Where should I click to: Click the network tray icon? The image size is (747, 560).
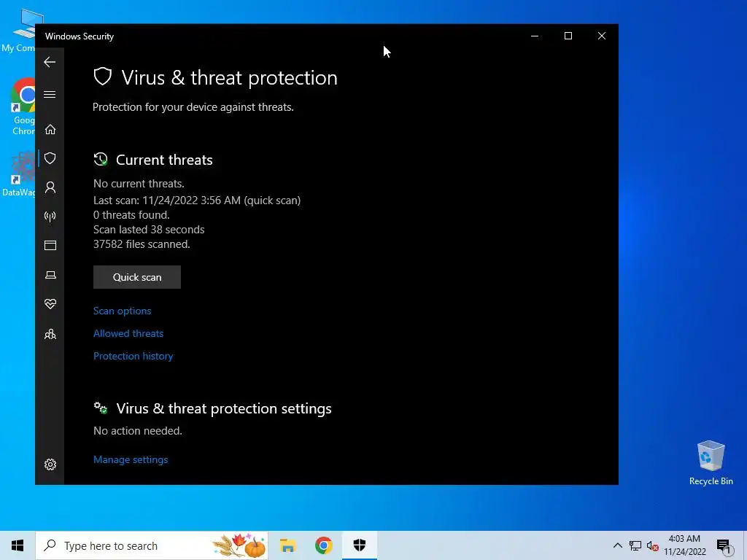click(x=635, y=545)
